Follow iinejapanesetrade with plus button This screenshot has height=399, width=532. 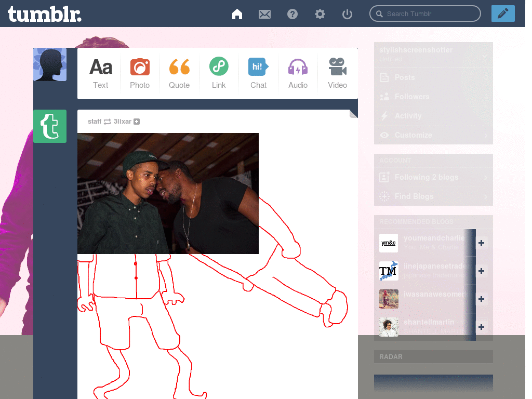pos(482,271)
